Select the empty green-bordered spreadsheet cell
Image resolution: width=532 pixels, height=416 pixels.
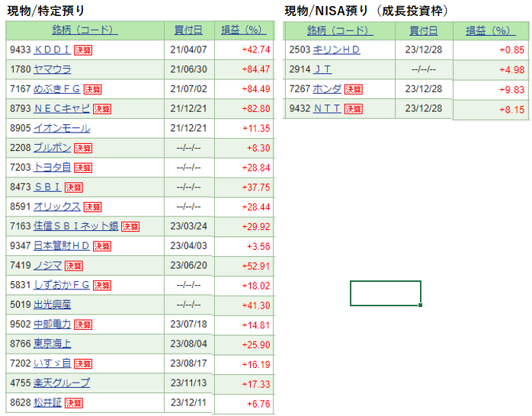tap(386, 293)
